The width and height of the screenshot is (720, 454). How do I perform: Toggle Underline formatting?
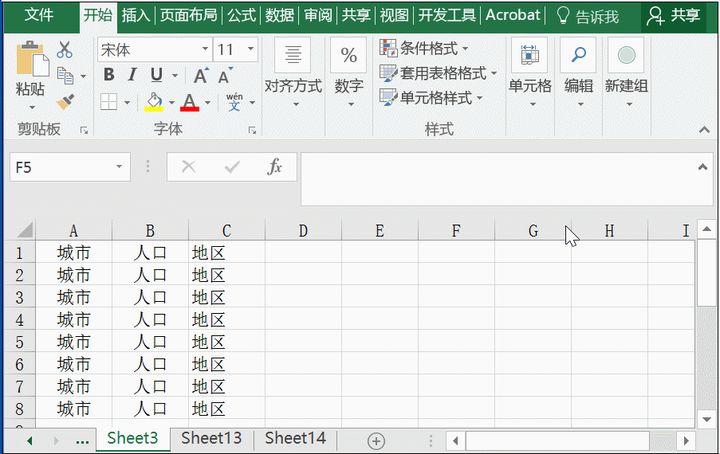[156, 76]
